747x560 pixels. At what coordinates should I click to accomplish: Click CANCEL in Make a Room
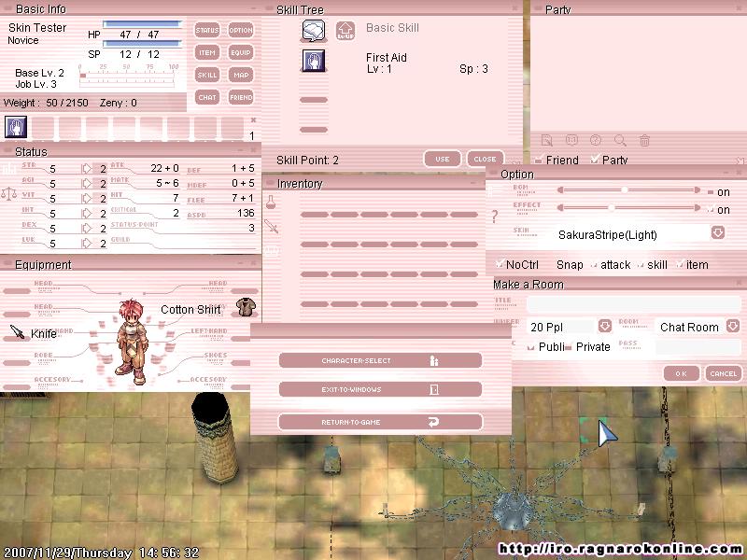[x=723, y=374]
